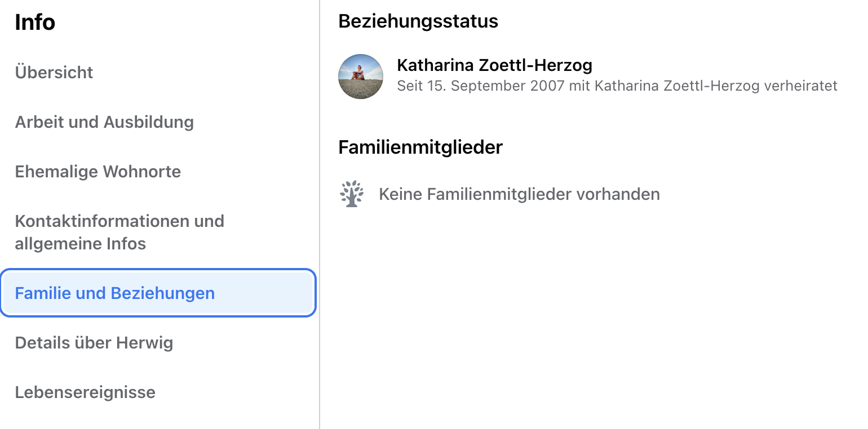Click the bold Katharina Zoettl-Herzog name link
This screenshot has width=868, height=429.
pyautogui.click(x=494, y=65)
